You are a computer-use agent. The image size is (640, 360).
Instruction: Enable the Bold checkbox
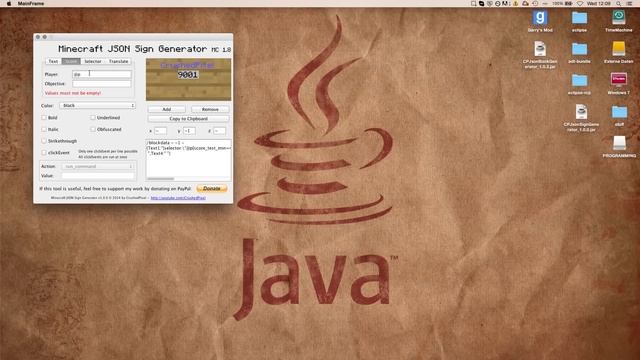[x=44, y=118]
